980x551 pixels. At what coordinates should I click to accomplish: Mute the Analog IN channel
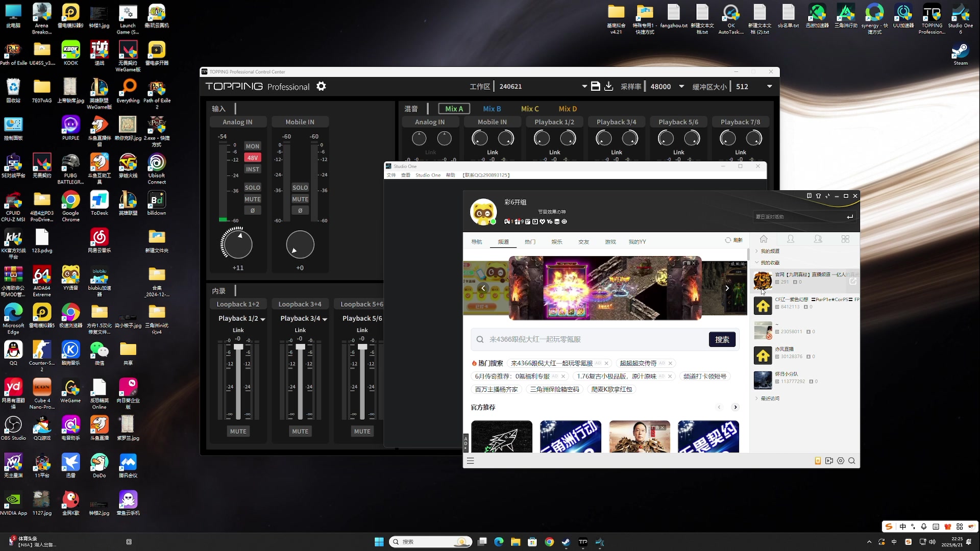click(253, 199)
